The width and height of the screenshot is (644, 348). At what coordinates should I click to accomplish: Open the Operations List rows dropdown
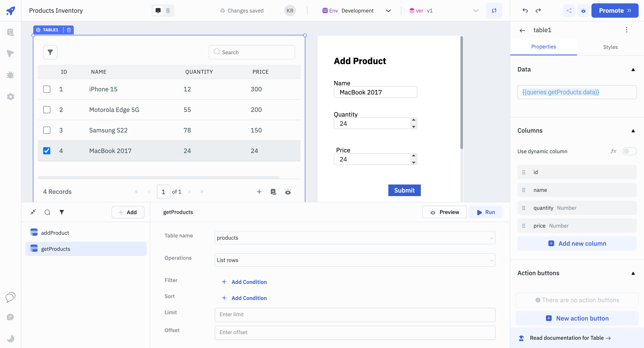pyautogui.click(x=354, y=260)
